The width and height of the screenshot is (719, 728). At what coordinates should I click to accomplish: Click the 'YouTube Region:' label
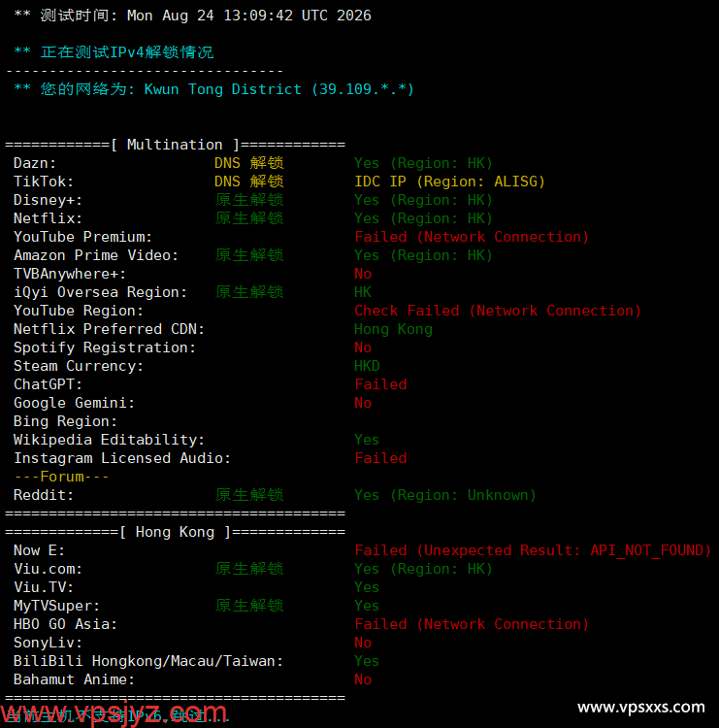pos(79,311)
